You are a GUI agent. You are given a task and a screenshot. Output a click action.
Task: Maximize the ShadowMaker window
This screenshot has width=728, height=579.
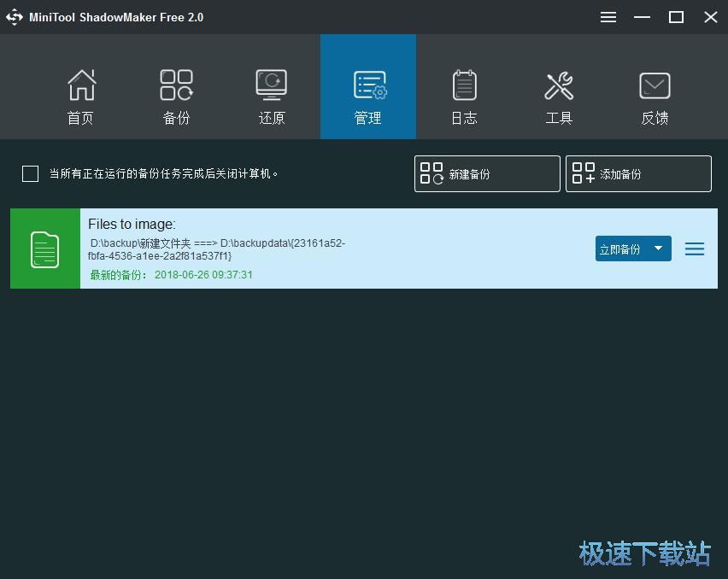pyautogui.click(x=676, y=17)
